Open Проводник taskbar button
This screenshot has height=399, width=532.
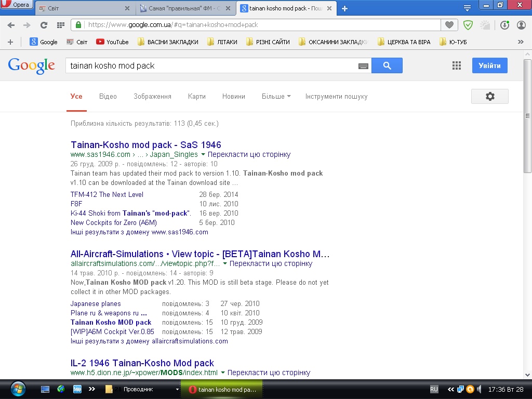pyautogui.click(x=141, y=389)
